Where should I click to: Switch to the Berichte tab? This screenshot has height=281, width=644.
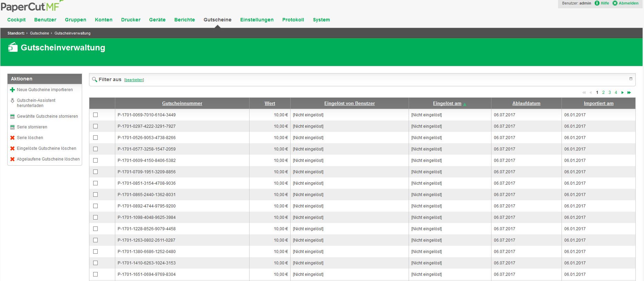tap(185, 20)
